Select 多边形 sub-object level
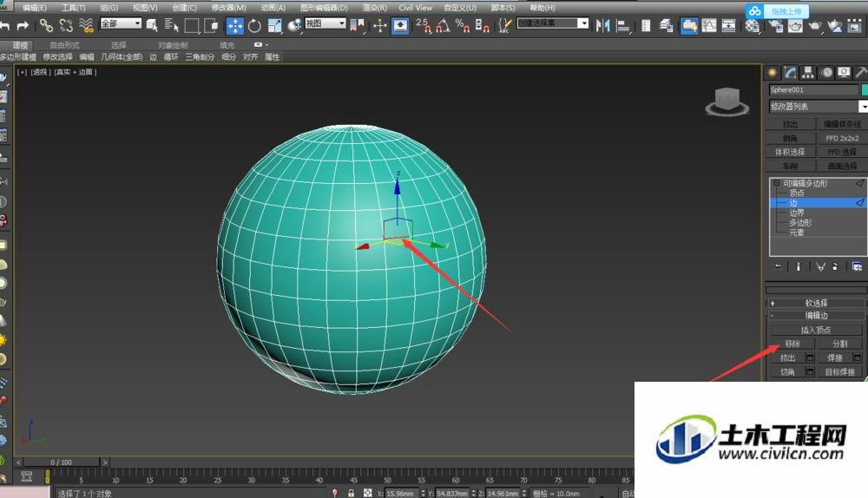Viewport: 868px width, 498px height. click(800, 222)
